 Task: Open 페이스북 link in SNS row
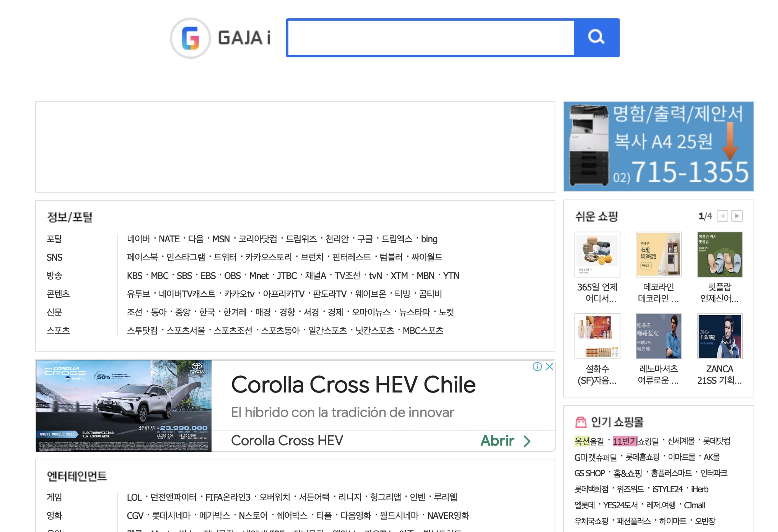click(x=142, y=257)
